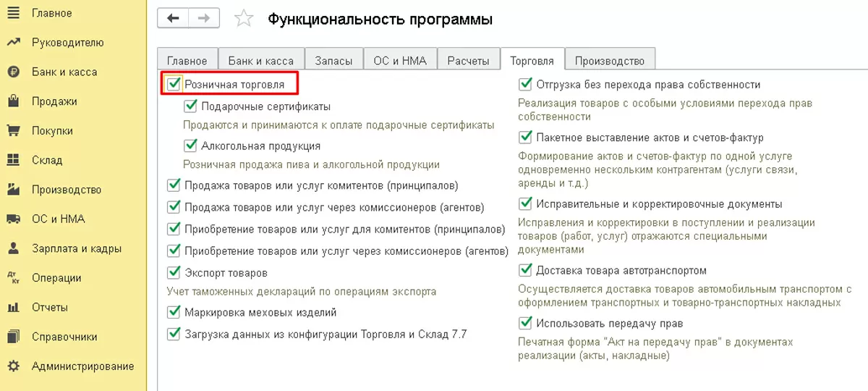
Task: Click the Руководителю chart icon
Action: (13, 43)
